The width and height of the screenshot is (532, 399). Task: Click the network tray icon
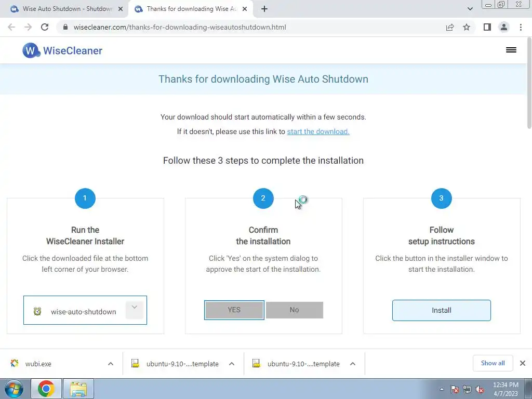point(467,389)
